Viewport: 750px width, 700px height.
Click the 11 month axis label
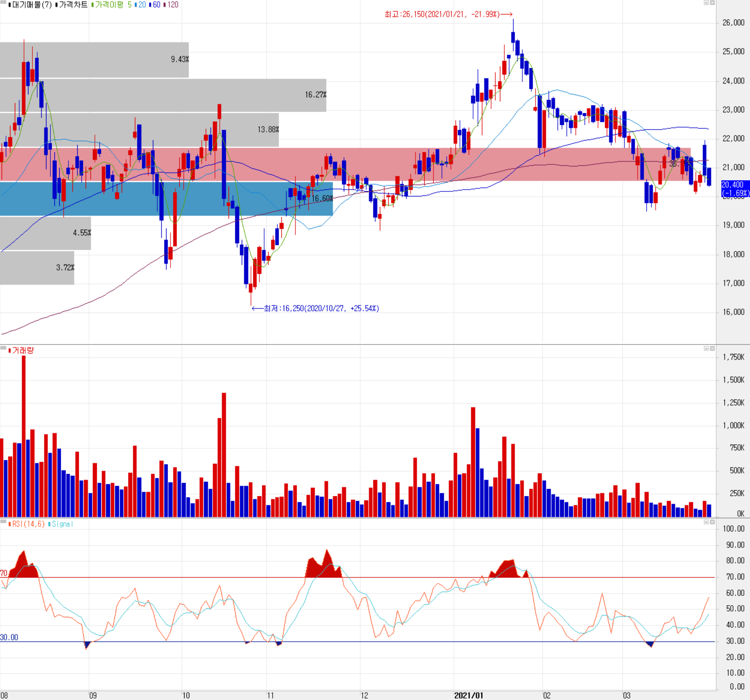coord(271,695)
